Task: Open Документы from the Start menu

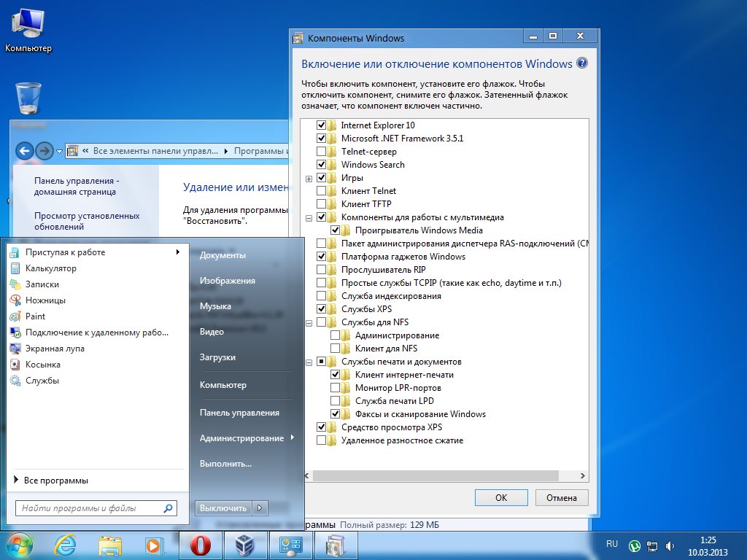Action: pyautogui.click(x=222, y=255)
